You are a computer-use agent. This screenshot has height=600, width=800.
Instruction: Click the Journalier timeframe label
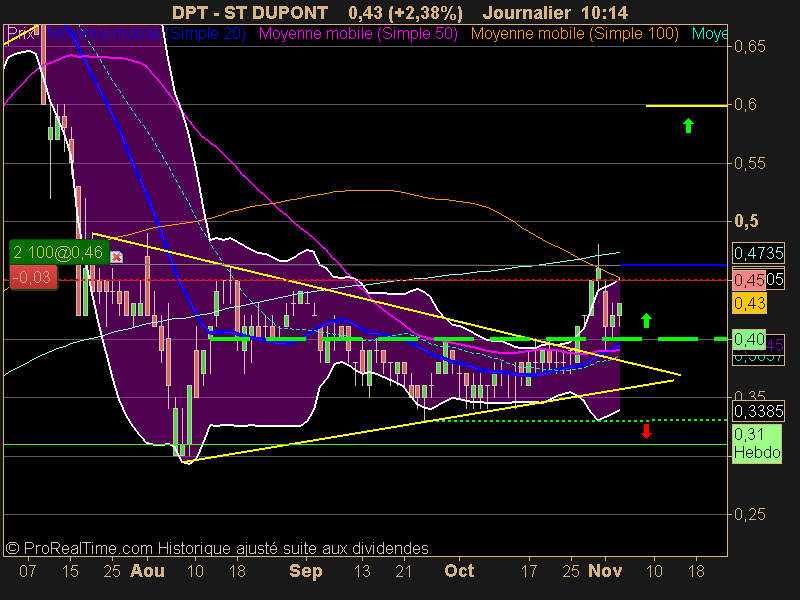pos(527,12)
